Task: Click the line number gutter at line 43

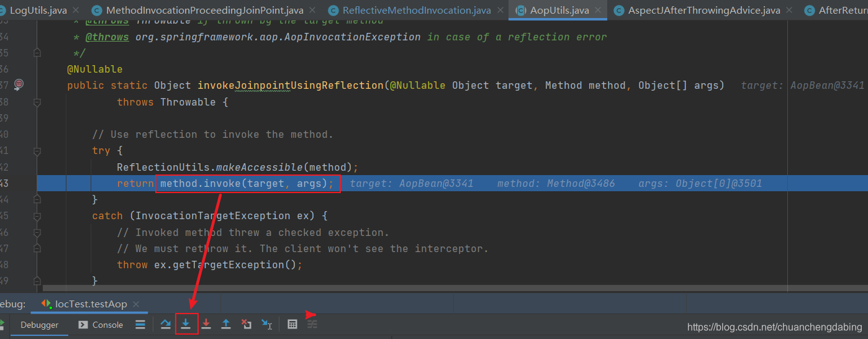Action: (x=4, y=183)
